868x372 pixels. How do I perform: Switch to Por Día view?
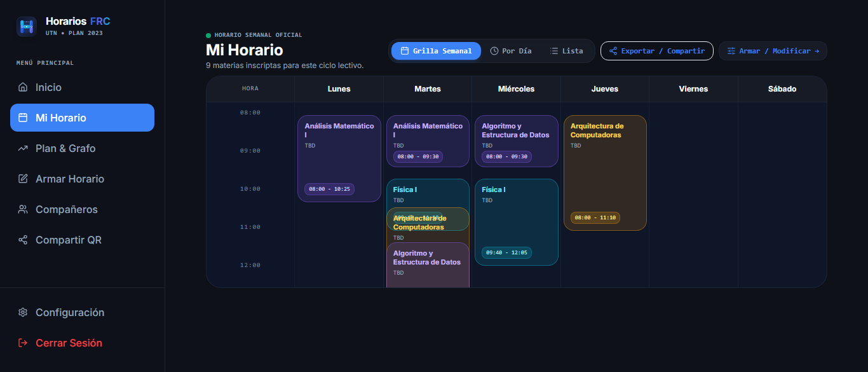pyautogui.click(x=511, y=51)
